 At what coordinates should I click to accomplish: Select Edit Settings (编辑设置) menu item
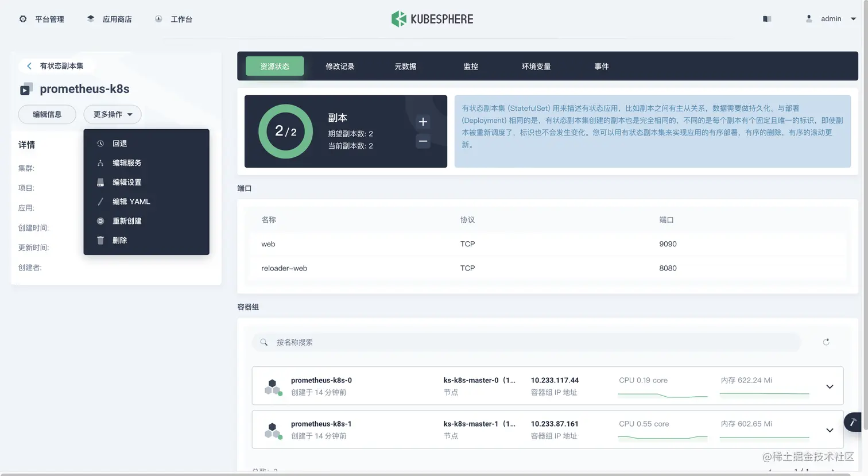point(146,182)
